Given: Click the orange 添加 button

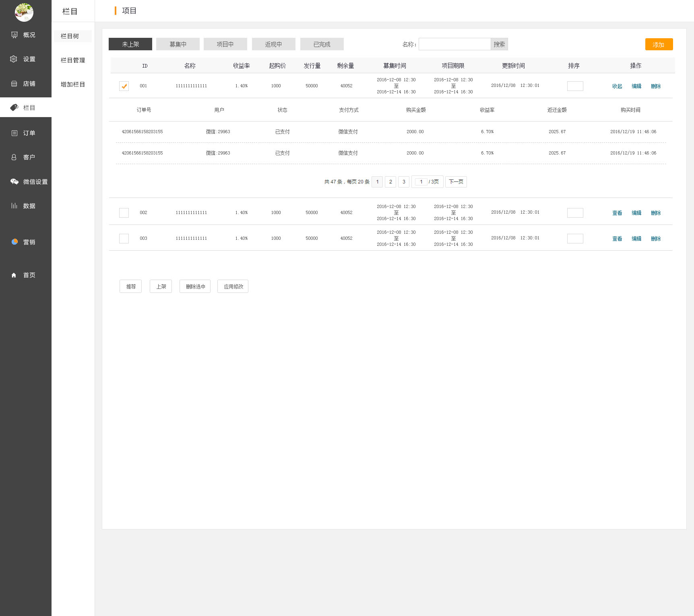Looking at the screenshot, I should 659,45.
